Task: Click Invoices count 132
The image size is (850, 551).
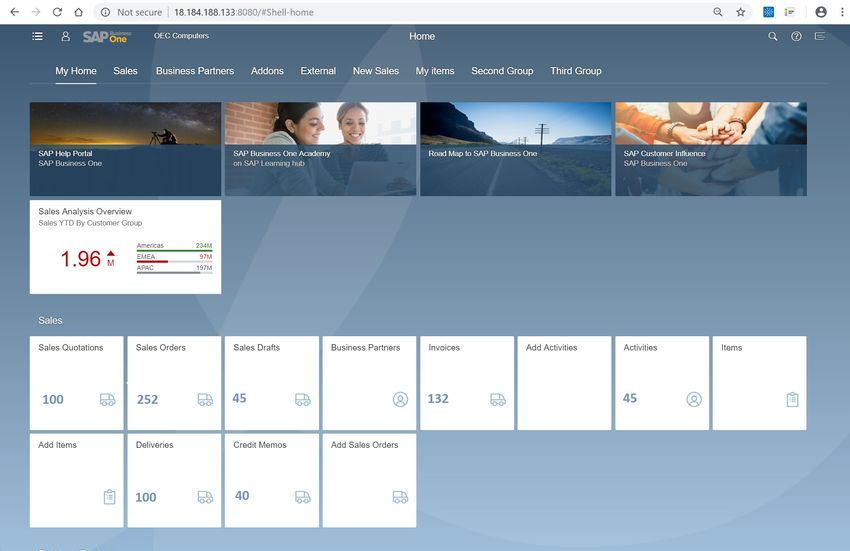Action: coord(438,399)
